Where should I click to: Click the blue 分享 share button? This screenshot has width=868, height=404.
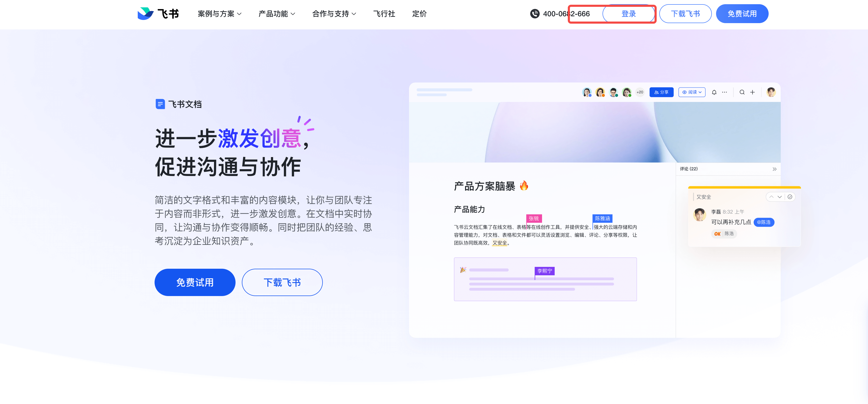point(661,92)
